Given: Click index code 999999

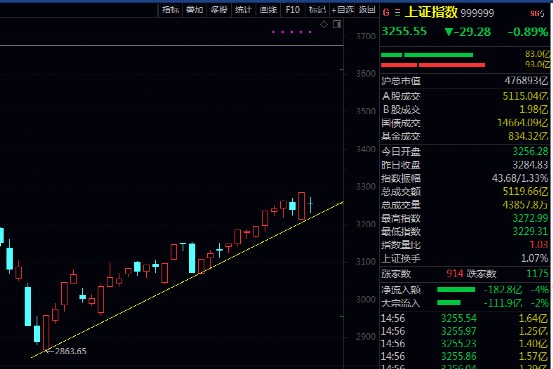Looking at the screenshot, I should pyautogui.click(x=477, y=13).
